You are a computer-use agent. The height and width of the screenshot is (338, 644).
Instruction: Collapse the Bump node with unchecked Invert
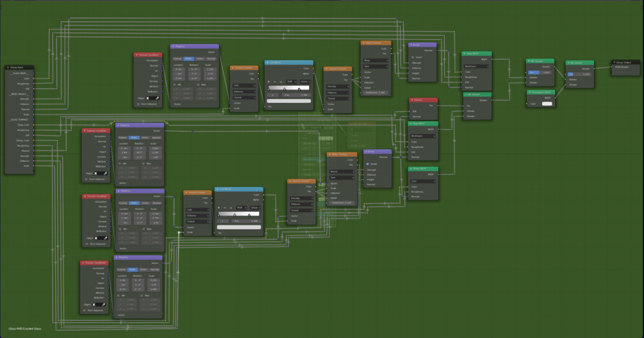411,45
